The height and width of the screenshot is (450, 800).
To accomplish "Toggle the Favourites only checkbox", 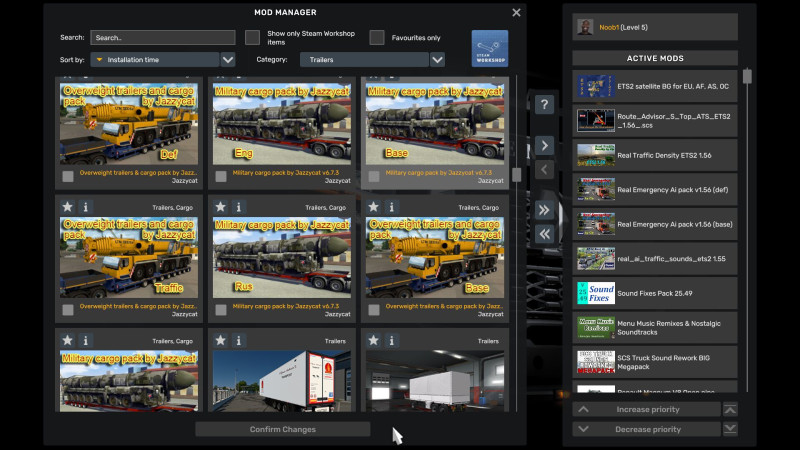I will click(377, 37).
